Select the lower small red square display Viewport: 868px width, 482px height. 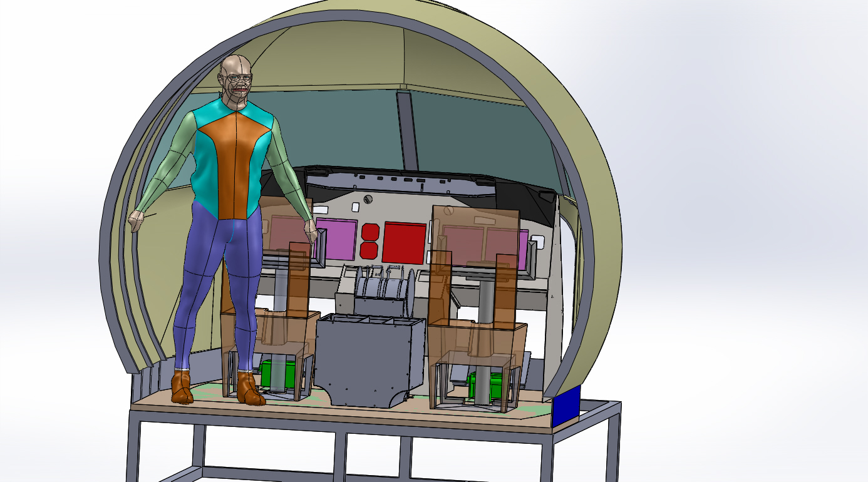point(369,251)
